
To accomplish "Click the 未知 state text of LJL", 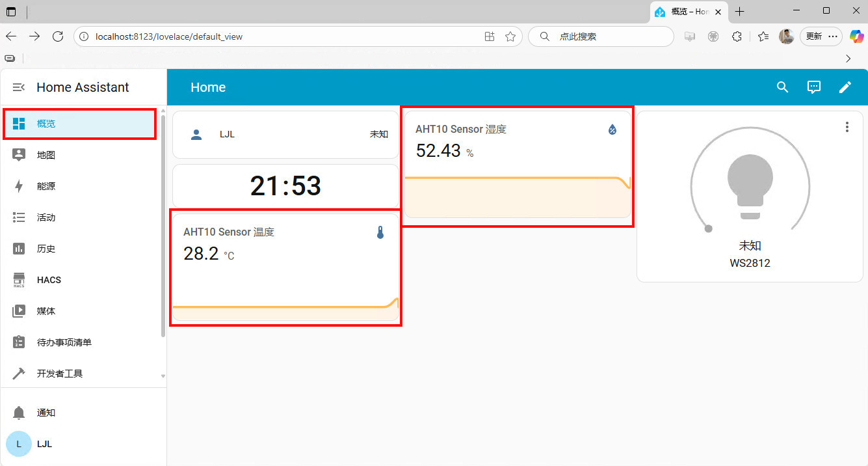I will [379, 134].
